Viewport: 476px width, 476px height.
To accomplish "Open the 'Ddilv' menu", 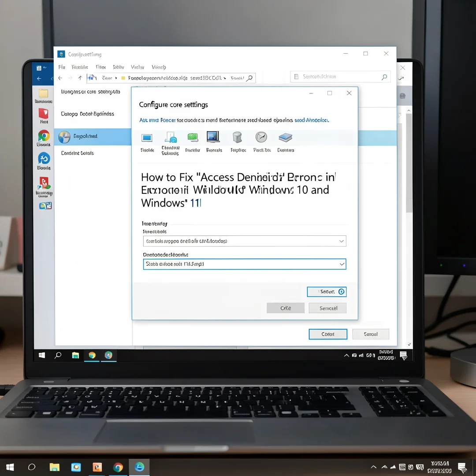I will tap(119, 67).
